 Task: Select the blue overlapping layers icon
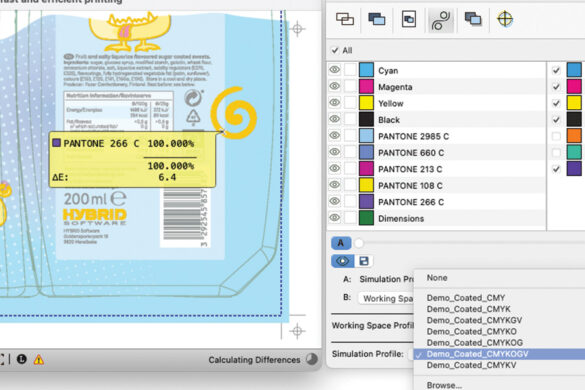tap(376, 19)
